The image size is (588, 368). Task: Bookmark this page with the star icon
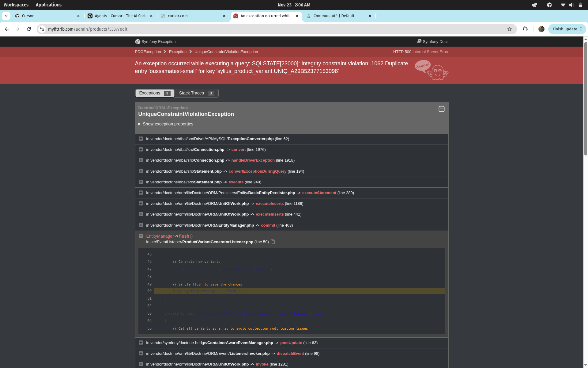(x=509, y=29)
